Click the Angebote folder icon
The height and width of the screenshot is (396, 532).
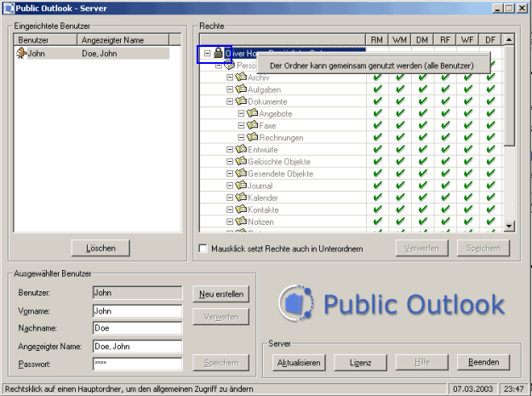(252, 113)
